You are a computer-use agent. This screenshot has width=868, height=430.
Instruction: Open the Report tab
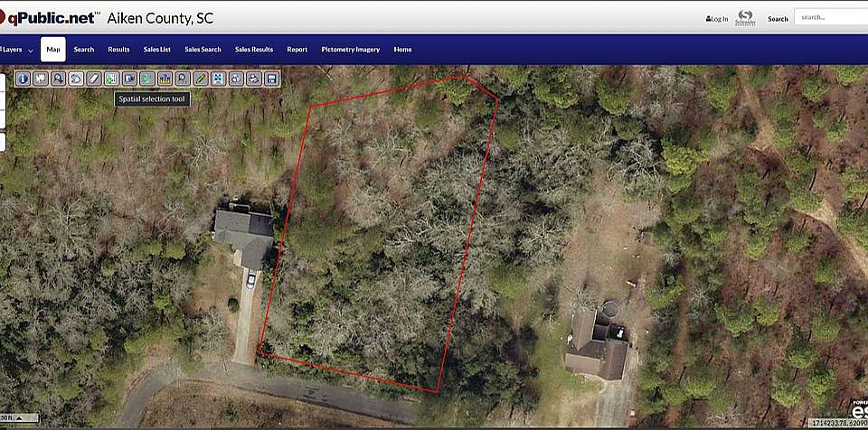tap(297, 50)
